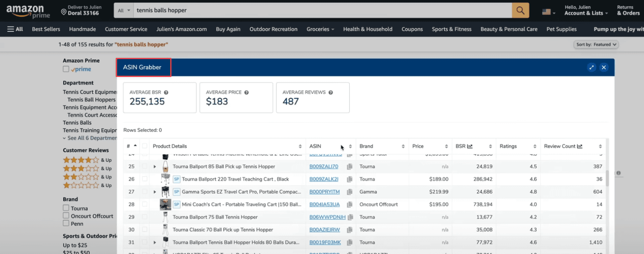Filter by Up to $25 price

[75, 245]
